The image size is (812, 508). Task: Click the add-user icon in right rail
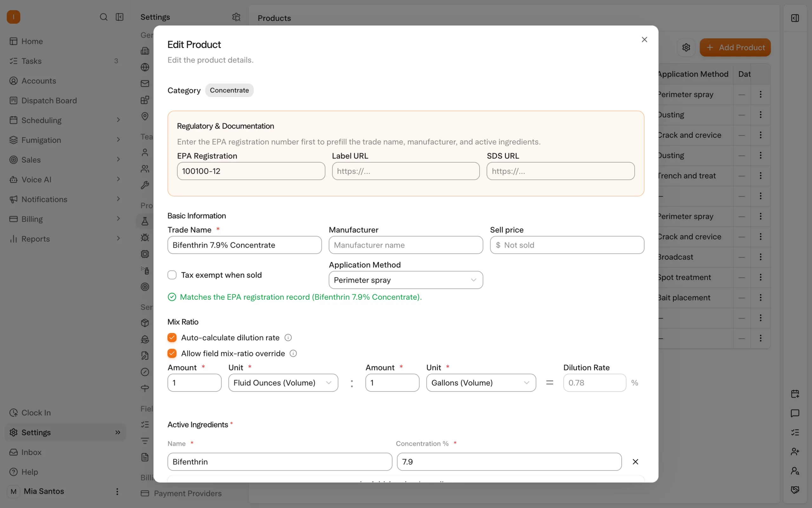[795, 451]
